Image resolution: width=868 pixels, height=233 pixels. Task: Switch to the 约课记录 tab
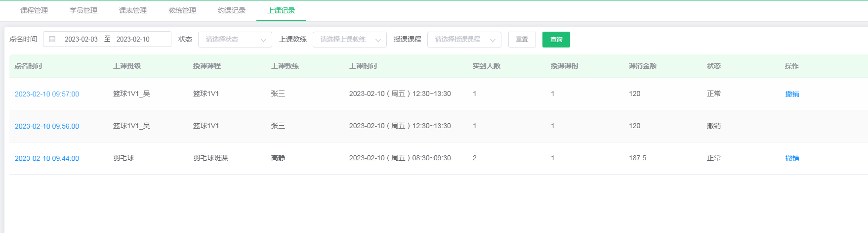point(232,10)
